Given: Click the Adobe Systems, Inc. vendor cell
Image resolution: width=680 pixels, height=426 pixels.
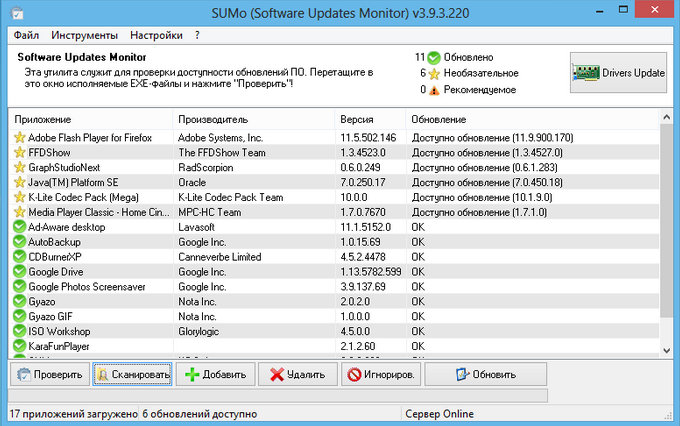Looking at the screenshot, I should 221,138.
